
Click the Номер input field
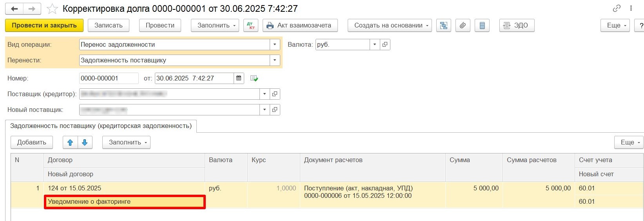[109, 79]
